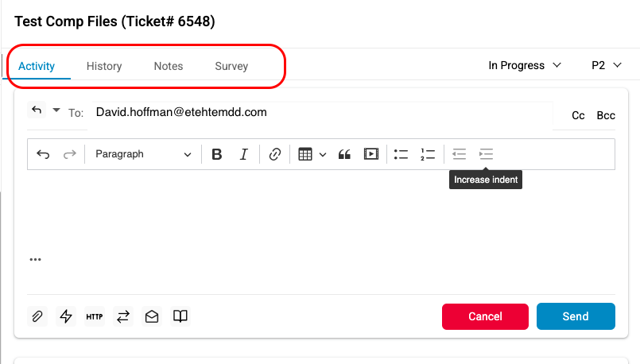Click the open envelope icon
The height and width of the screenshot is (364, 640).
point(152,316)
